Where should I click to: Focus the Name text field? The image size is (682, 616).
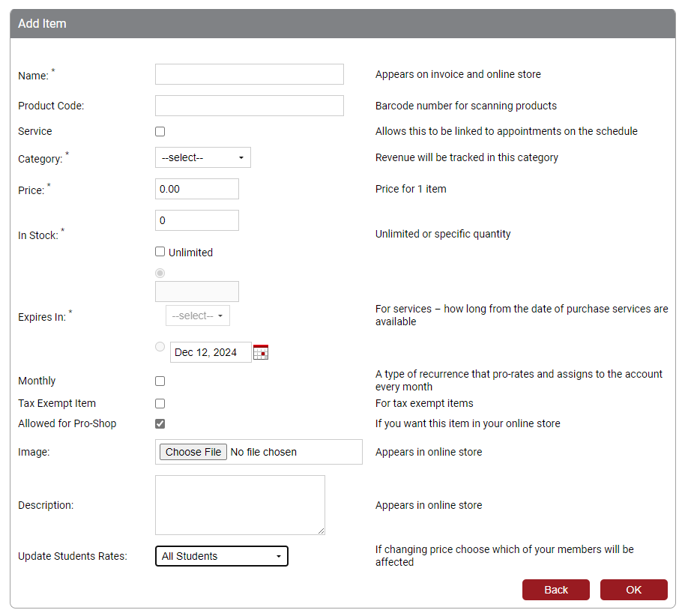pos(249,74)
